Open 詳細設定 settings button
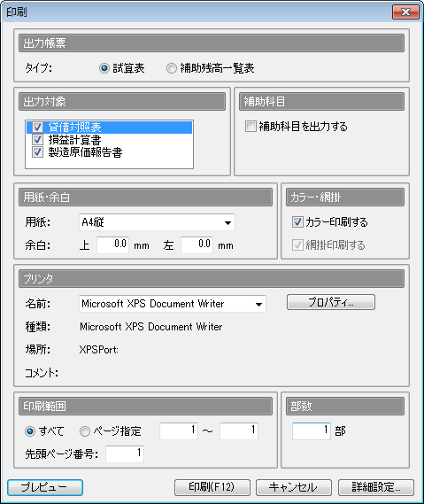This screenshot has height=504, width=424. pyautogui.click(x=376, y=487)
